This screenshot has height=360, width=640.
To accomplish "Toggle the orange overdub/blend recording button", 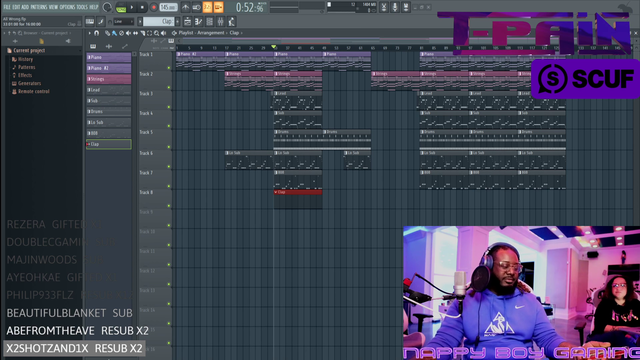I will coord(218,7).
